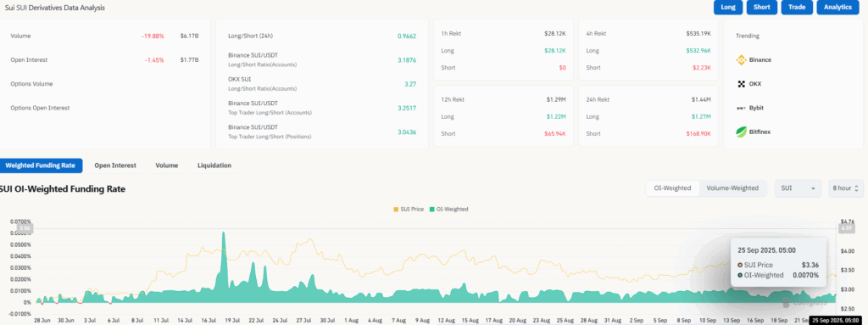The image size is (868, 325).
Task: Open the Open Interest tab
Action: point(115,165)
